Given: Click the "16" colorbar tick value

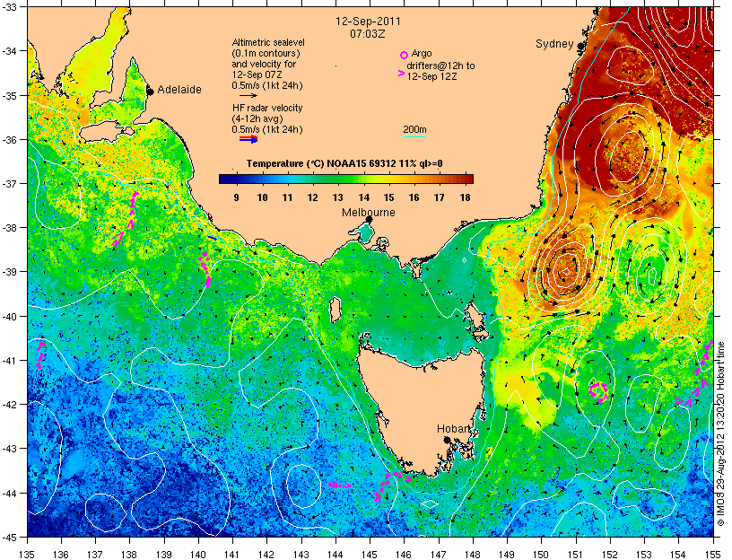Looking at the screenshot, I should [414, 197].
